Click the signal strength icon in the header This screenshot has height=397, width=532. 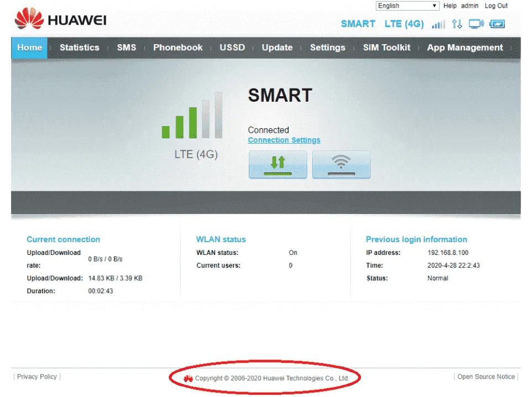click(438, 24)
